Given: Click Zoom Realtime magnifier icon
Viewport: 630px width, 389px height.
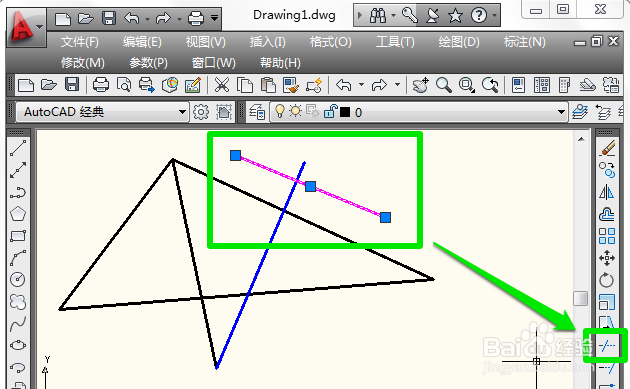Looking at the screenshot, I should pos(444,85).
